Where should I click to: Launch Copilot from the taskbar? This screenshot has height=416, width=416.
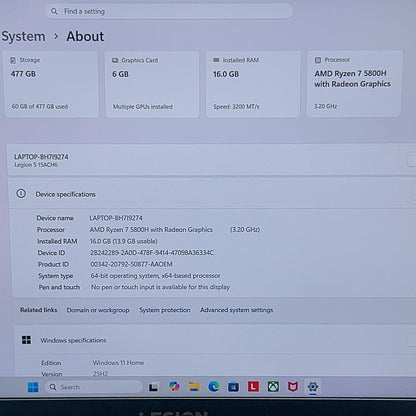tap(174, 387)
